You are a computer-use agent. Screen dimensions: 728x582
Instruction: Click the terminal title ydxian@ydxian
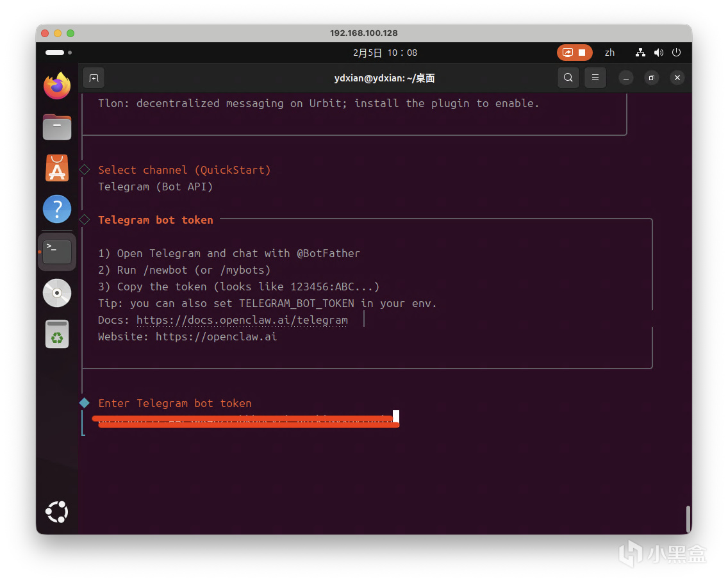[385, 78]
